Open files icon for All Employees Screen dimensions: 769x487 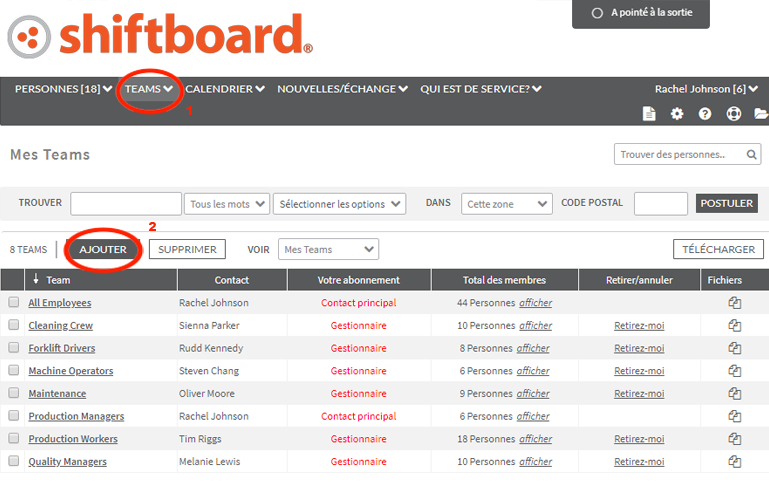click(735, 303)
